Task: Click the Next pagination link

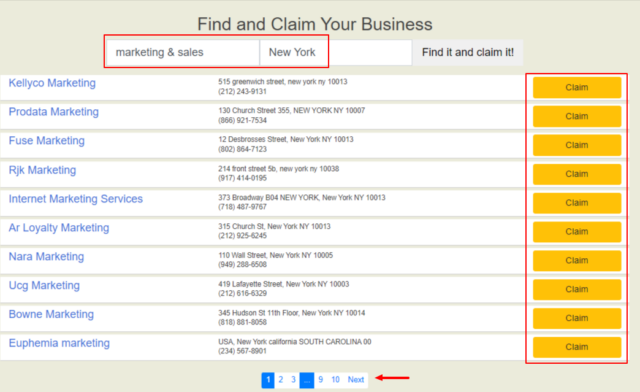Action: tap(356, 380)
